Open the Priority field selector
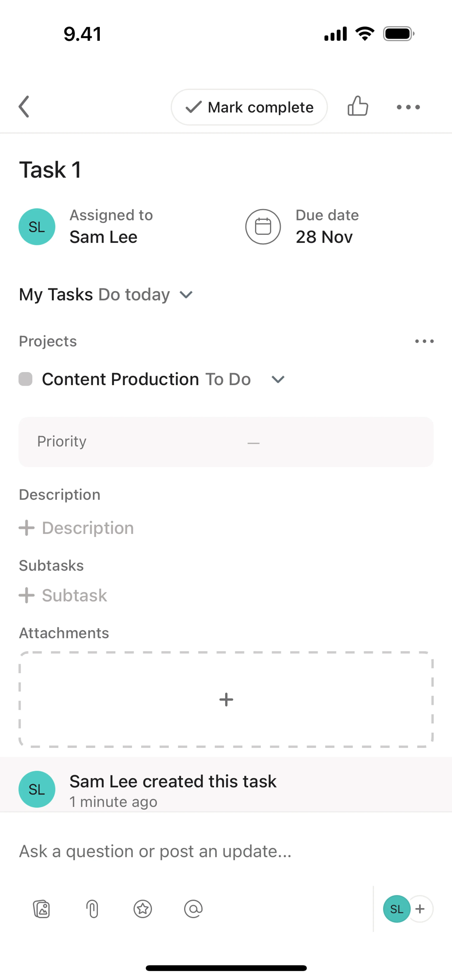This screenshot has width=452, height=980. tap(226, 442)
